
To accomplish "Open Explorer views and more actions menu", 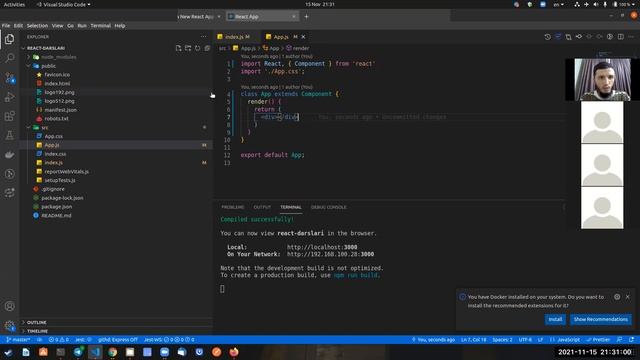I will [204, 37].
